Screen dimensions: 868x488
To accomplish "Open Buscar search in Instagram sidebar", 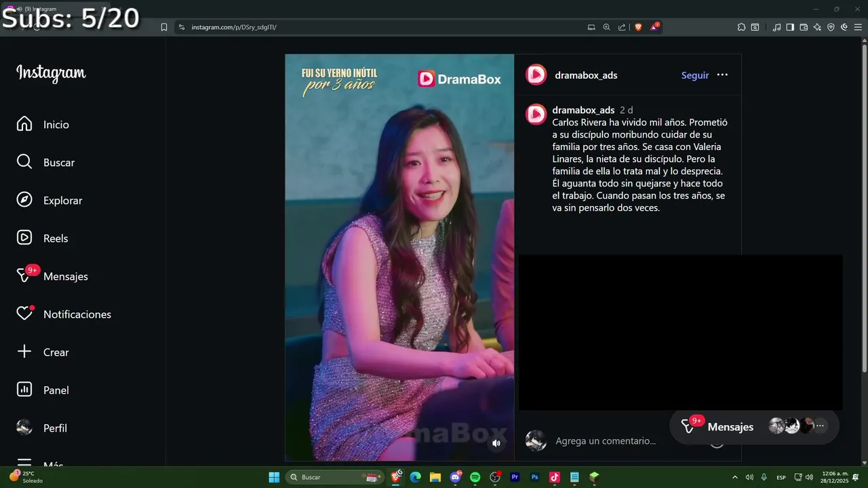I will point(45,163).
